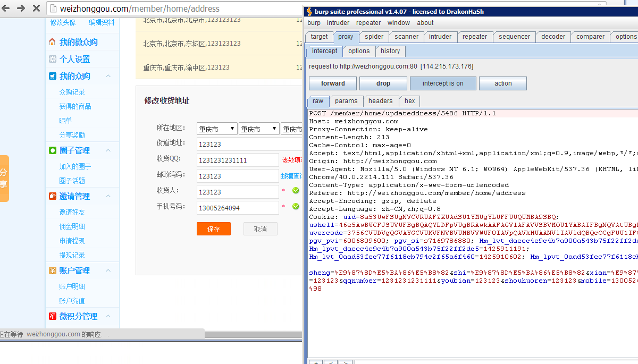Click the 邮编查询 link
The image size is (638, 364).
tap(292, 176)
